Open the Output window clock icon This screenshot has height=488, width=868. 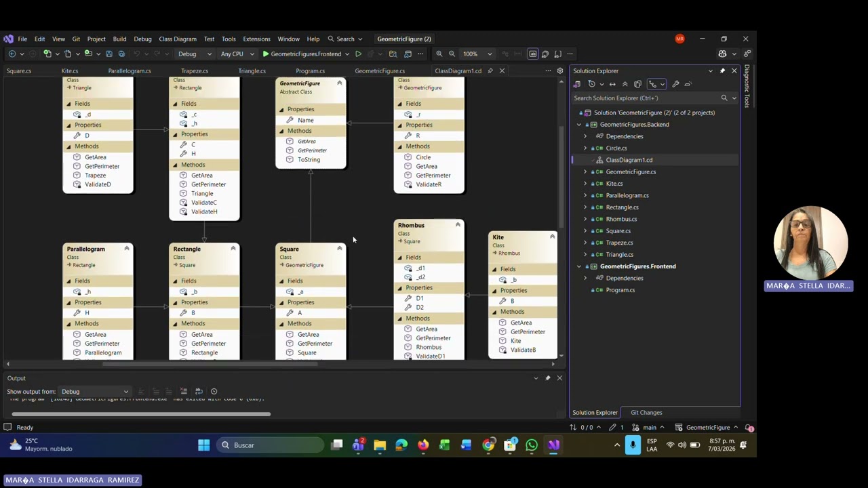point(214,391)
